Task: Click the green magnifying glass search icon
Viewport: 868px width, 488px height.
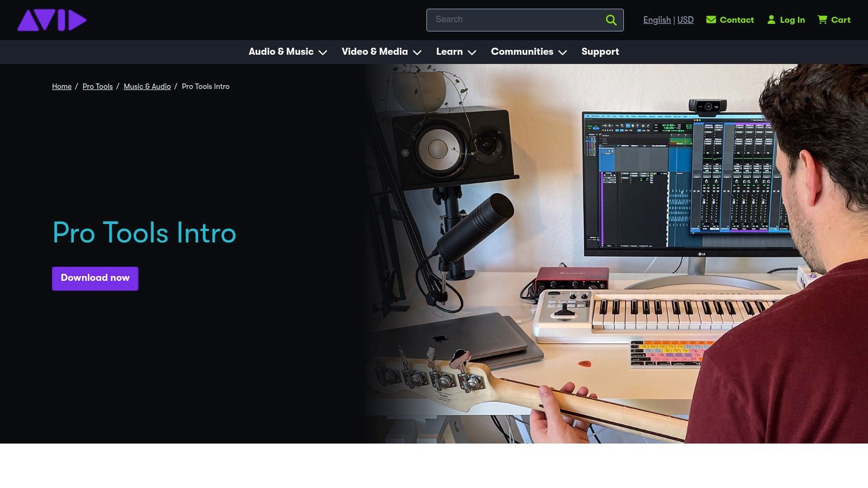Action: pos(611,20)
